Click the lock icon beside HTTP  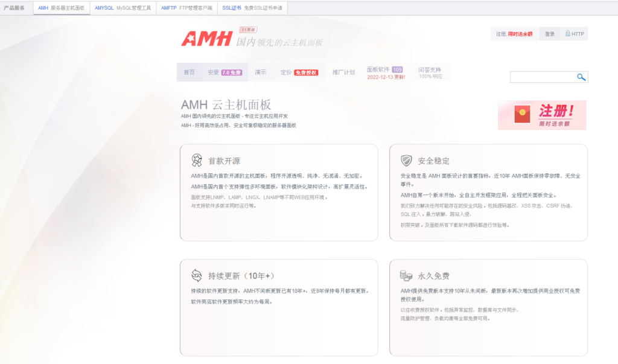[x=567, y=34]
